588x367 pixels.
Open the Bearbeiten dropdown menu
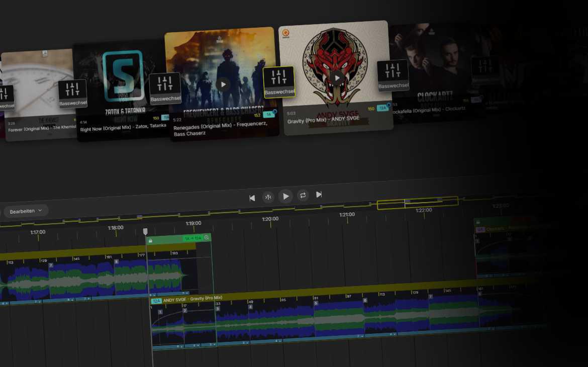click(25, 211)
